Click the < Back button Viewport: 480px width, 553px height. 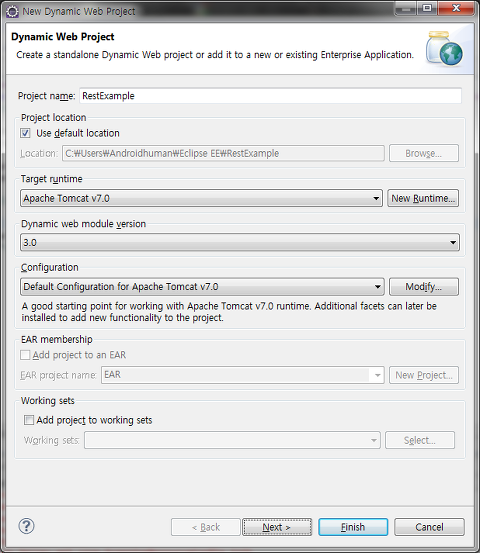coord(206,527)
